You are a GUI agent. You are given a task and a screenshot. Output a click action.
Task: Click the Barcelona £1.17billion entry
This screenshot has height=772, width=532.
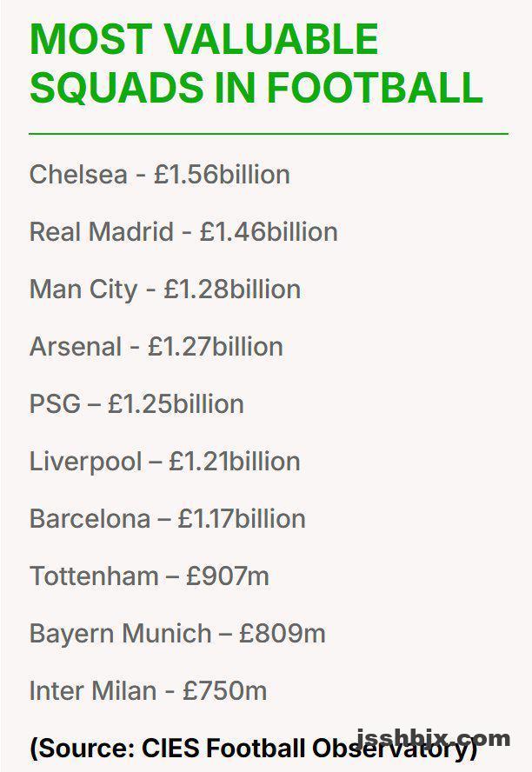[167, 519]
